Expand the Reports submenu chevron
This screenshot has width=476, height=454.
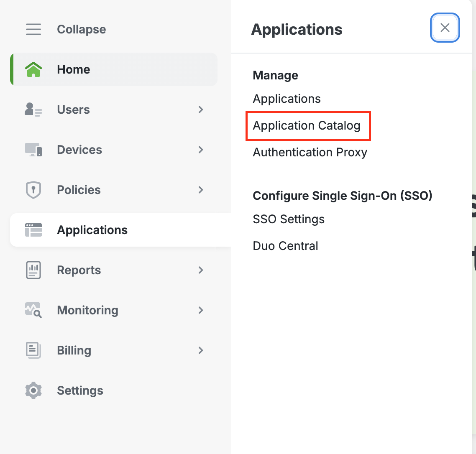tap(201, 270)
